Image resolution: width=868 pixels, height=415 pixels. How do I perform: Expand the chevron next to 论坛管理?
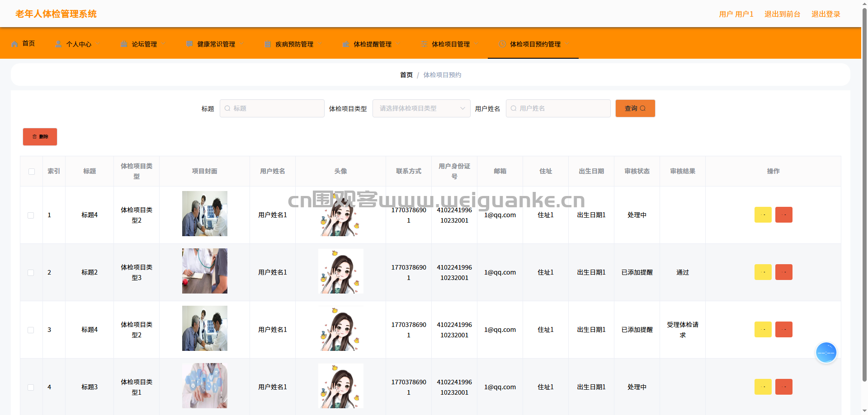163,44
